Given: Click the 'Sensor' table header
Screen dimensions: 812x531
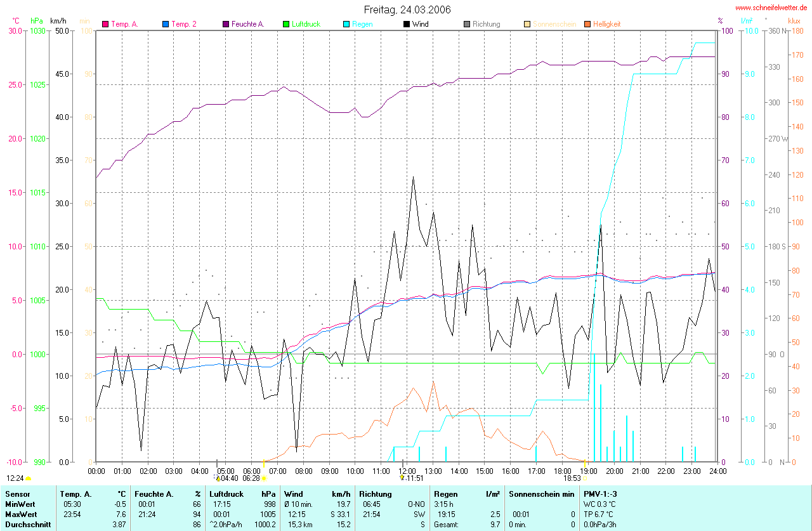Looking at the screenshot, I should 16,494.
